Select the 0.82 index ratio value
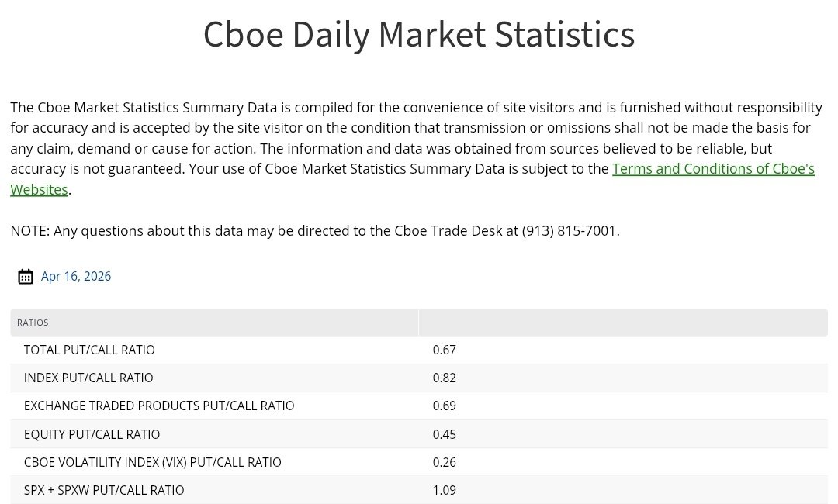Screen dimensions: 838x504 [x=444, y=378]
